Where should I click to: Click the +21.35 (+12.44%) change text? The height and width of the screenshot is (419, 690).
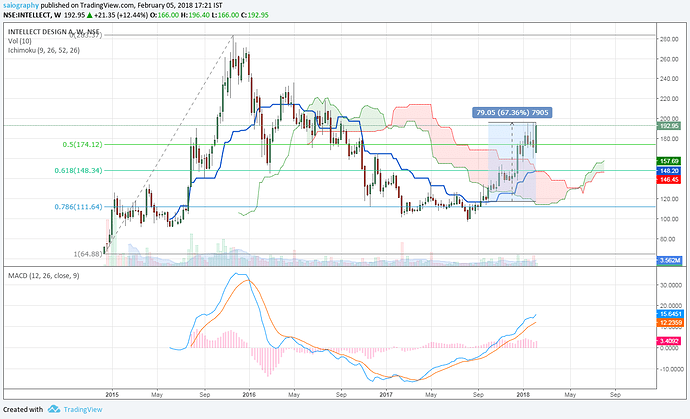(121, 15)
